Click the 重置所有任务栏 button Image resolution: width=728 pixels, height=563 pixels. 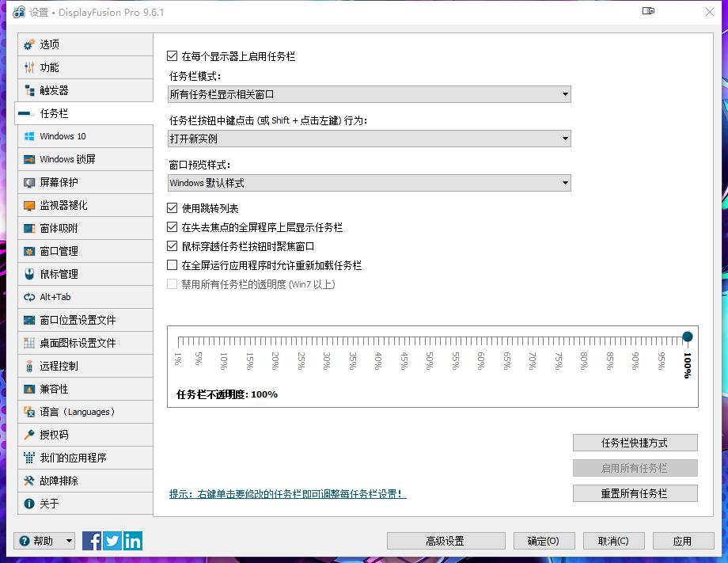coord(635,493)
